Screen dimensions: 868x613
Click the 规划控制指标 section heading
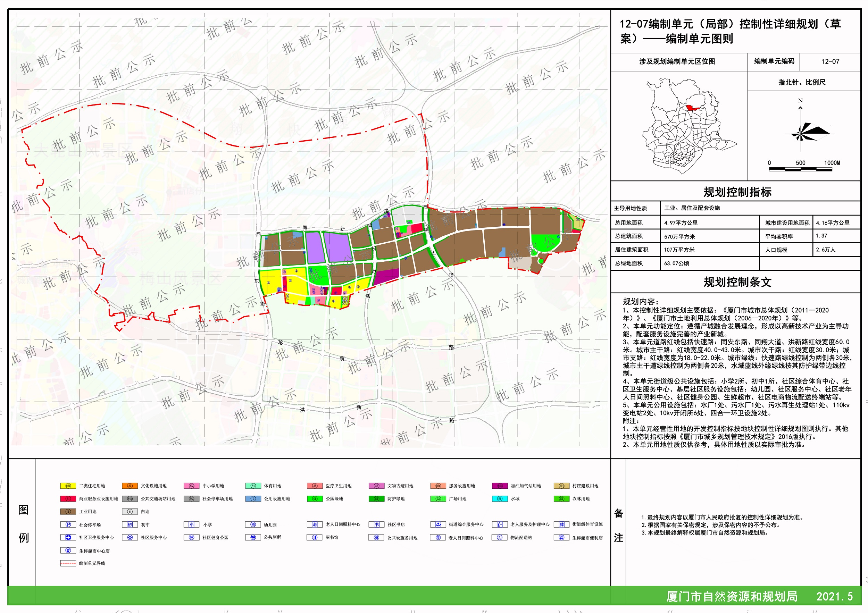pos(737,192)
